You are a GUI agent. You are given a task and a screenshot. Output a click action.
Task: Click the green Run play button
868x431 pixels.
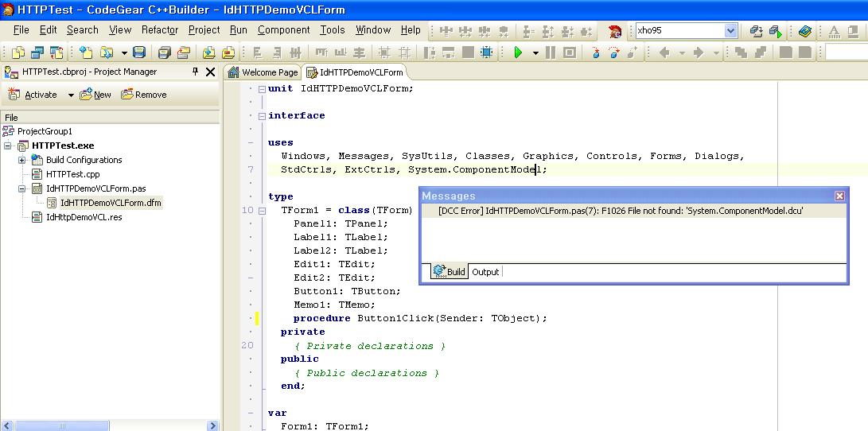tap(518, 52)
